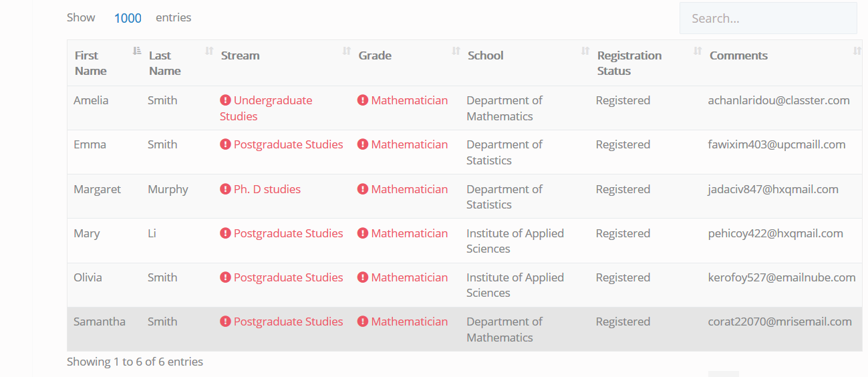Click the Last Name sort arrows icon

209,51
